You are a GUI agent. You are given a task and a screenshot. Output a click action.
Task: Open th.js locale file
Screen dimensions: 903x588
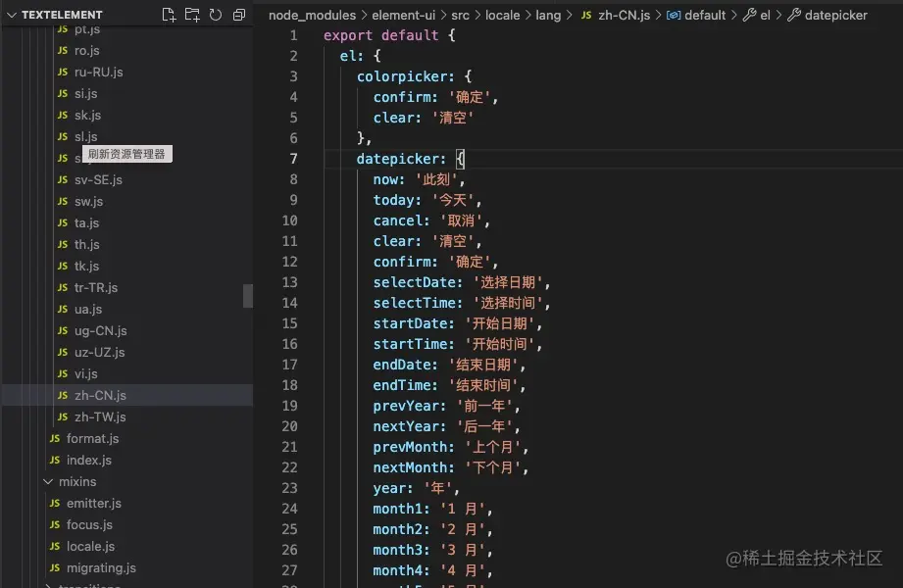pyautogui.click(x=86, y=244)
